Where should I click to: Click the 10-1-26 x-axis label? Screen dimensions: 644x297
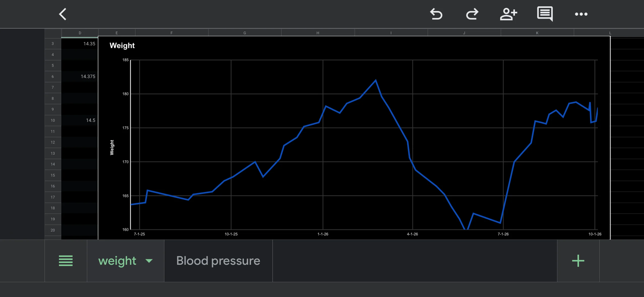595,234
